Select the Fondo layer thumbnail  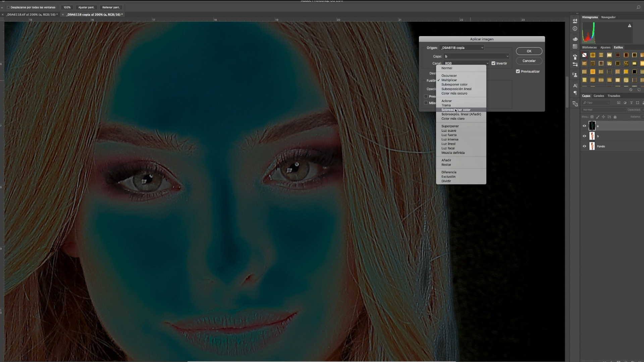click(x=592, y=146)
